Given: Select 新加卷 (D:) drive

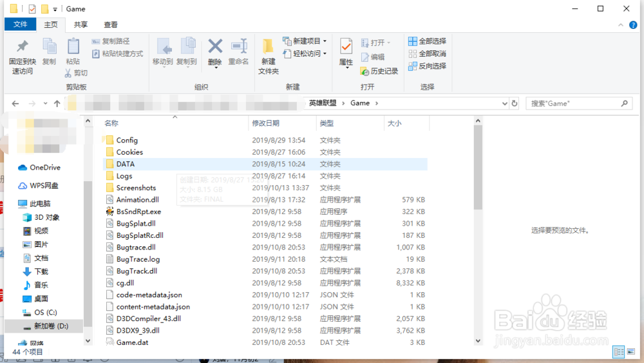Looking at the screenshot, I should [45, 326].
